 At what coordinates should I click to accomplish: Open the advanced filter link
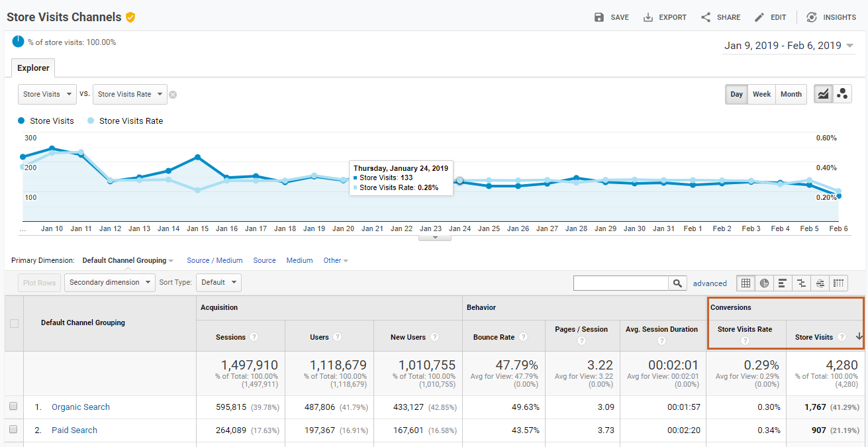(710, 283)
